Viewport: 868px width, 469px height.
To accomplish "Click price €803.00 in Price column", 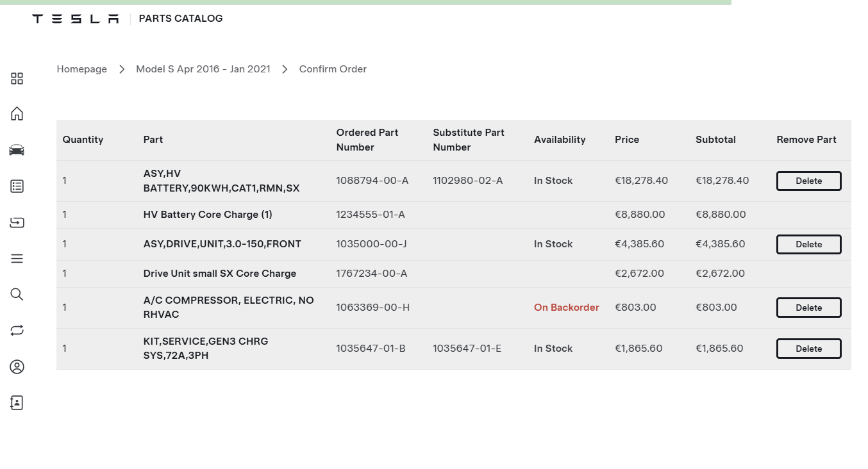I will (635, 308).
